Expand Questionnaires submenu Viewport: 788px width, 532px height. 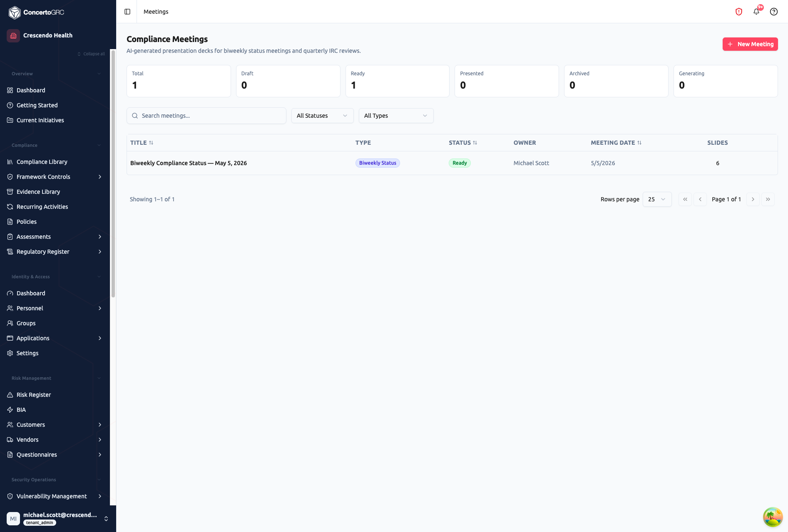tap(100, 455)
